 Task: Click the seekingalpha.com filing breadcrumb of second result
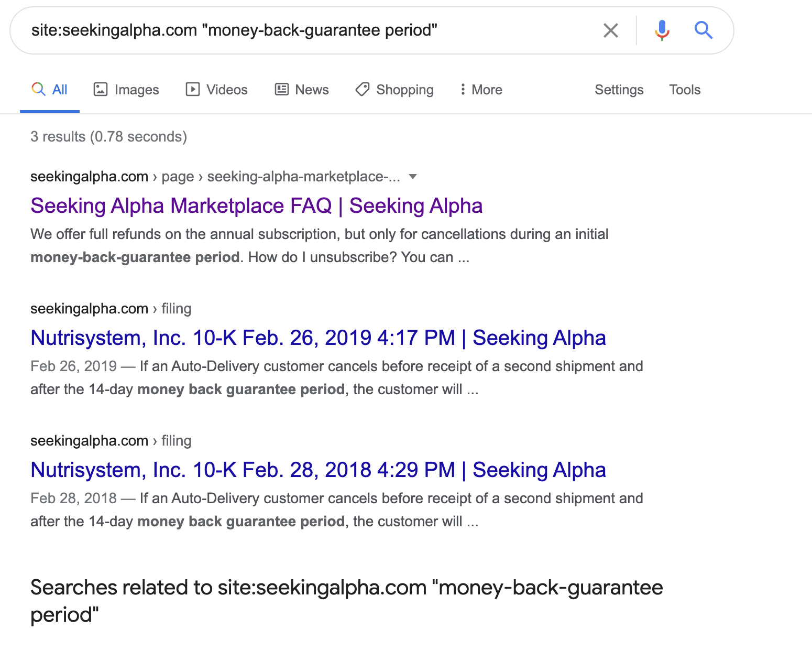coord(111,309)
